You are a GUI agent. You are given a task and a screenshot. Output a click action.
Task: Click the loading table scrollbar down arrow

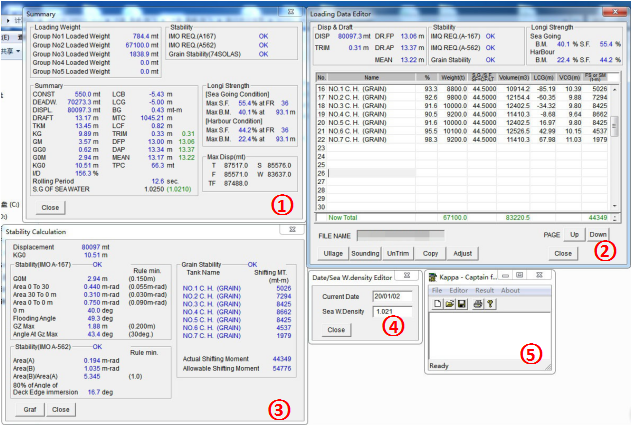614,206
